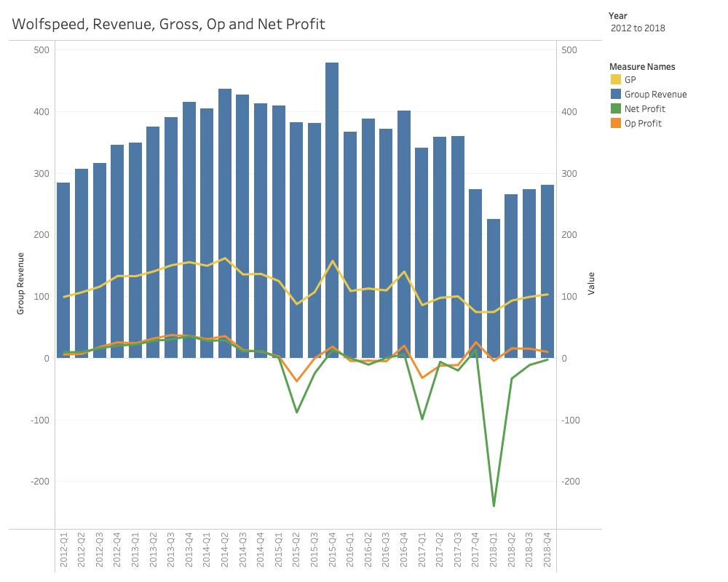Viewport: 728px width, 582px height.
Task: Click the Net Profit green legend swatch
Action: pyautogui.click(x=616, y=108)
